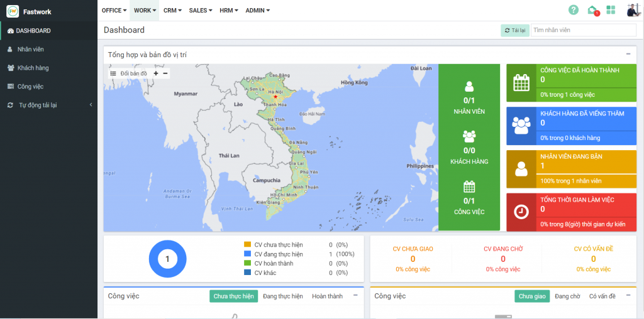Click the Tải lại reload button
644x319 pixels.
tap(514, 30)
